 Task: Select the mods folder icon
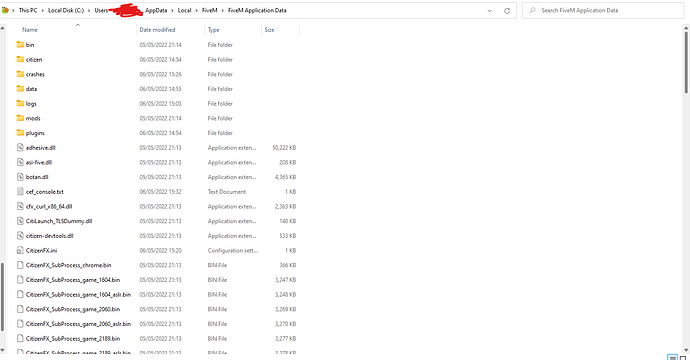click(x=20, y=118)
